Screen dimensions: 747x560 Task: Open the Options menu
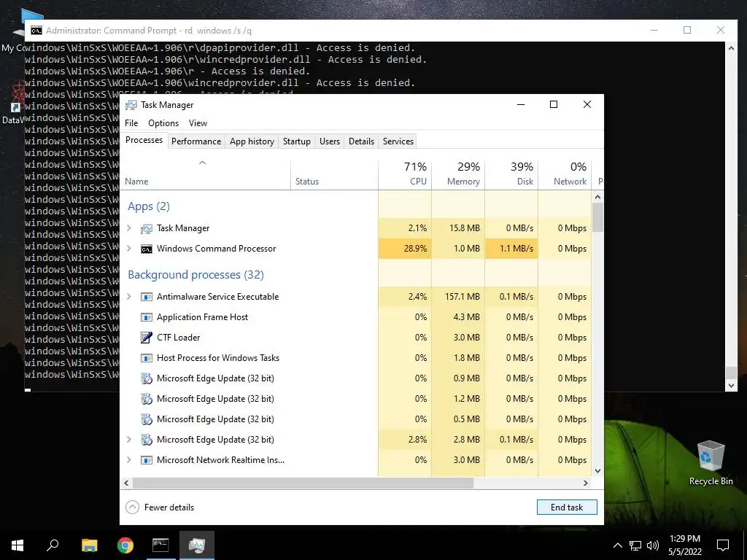point(163,123)
